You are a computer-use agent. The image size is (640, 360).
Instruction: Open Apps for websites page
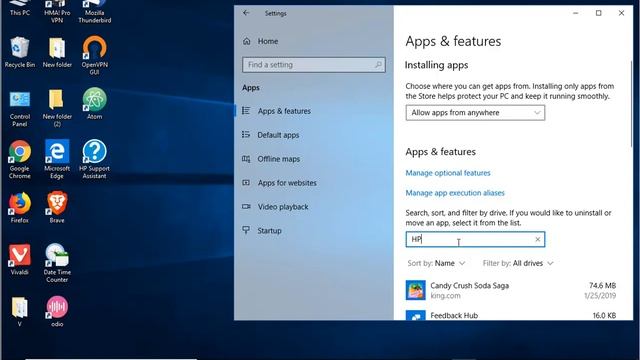pos(314,183)
